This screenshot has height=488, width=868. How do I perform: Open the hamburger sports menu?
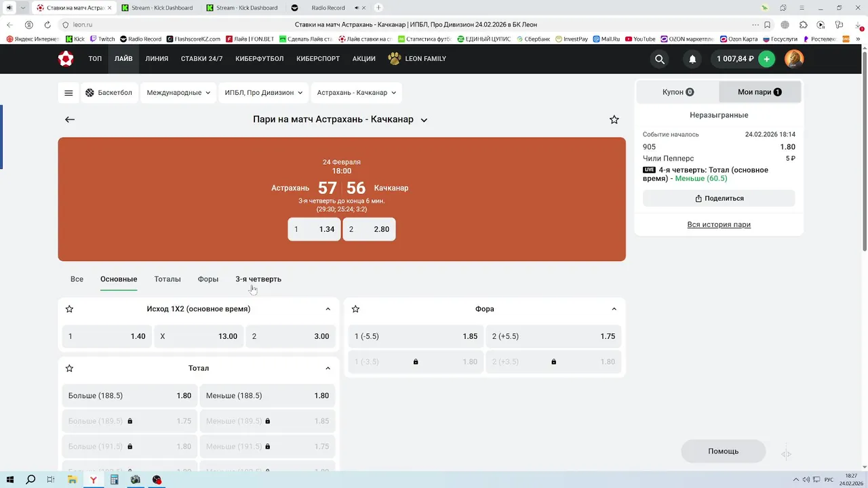[68, 93]
